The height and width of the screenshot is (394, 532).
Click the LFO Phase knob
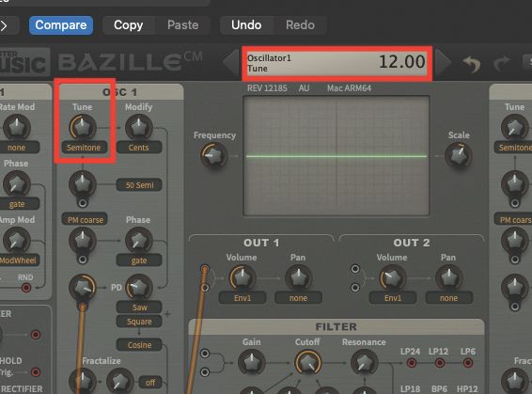17,183
